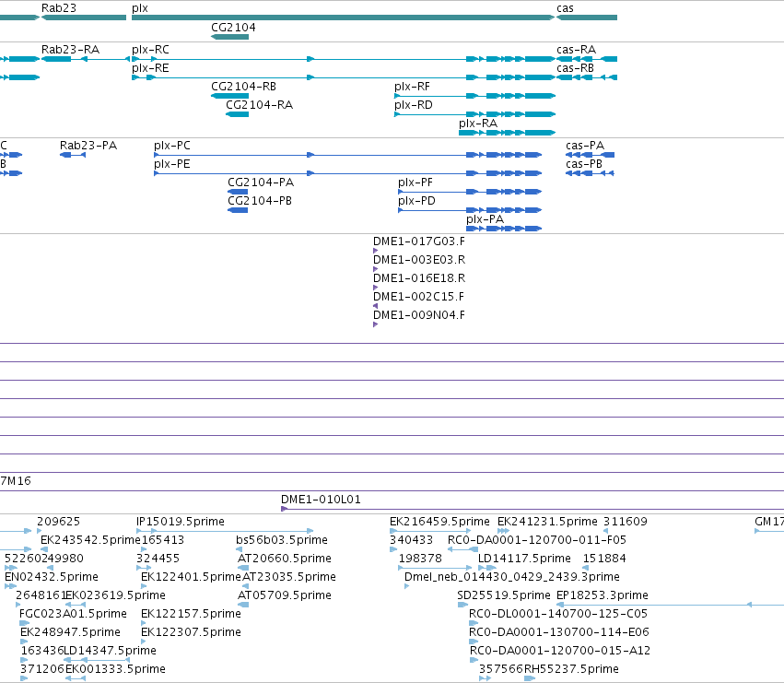Image resolution: width=784 pixels, height=683 pixels.
Task: Click EST 340433
Action: pyautogui.click(x=393, y=549)
